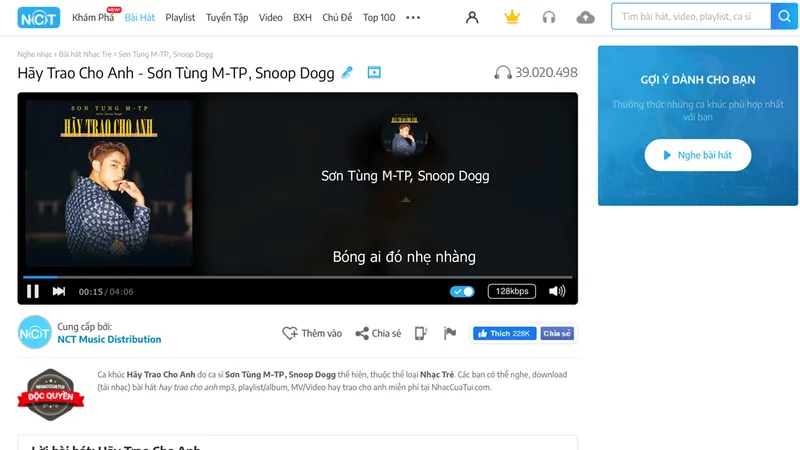Click the Facebook Chia sẻ button

coord(557,334)
